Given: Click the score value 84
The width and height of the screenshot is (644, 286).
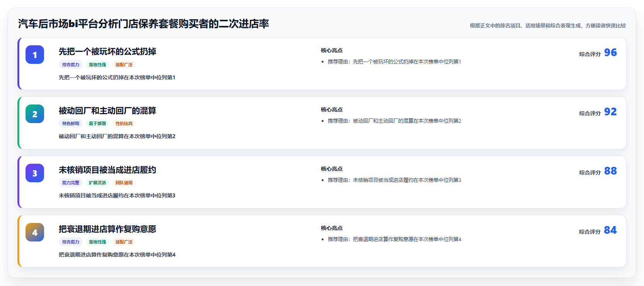Looking at the screenshot, I should pyautogui.click(x=610, y=230).
